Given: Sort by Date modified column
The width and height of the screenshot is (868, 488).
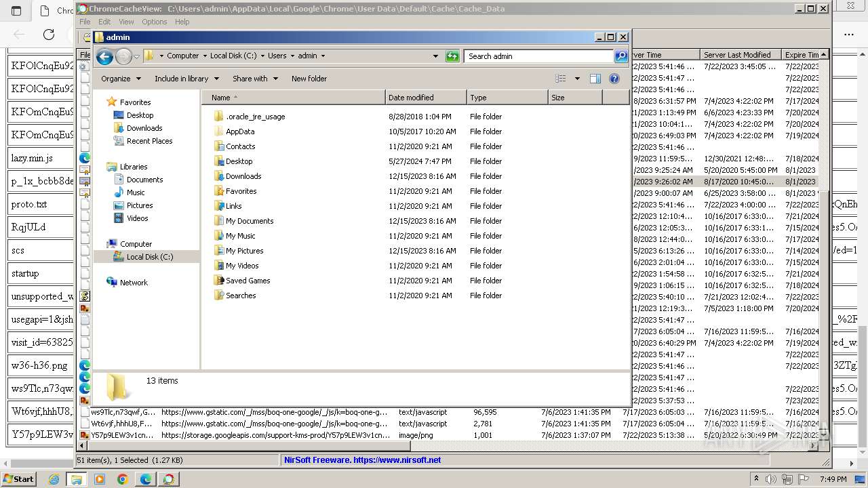Looking at the screenshot, I should click(426, 98).
